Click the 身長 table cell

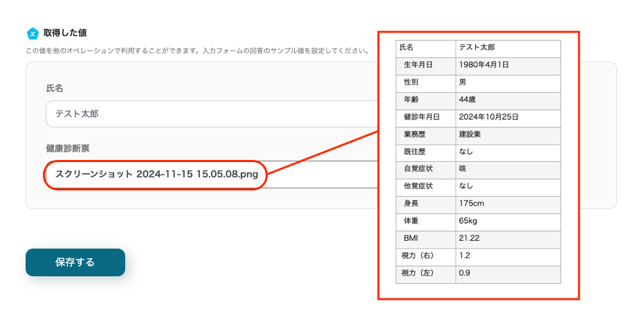point(426,205)
